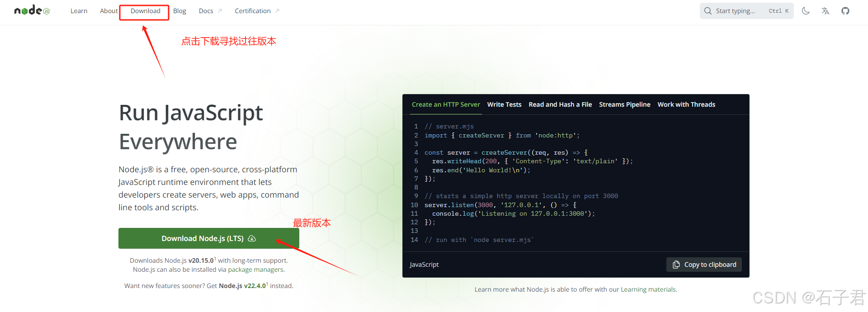Open the Docs external link
This screenshot has height=312, width=868.
pos(210,11)
